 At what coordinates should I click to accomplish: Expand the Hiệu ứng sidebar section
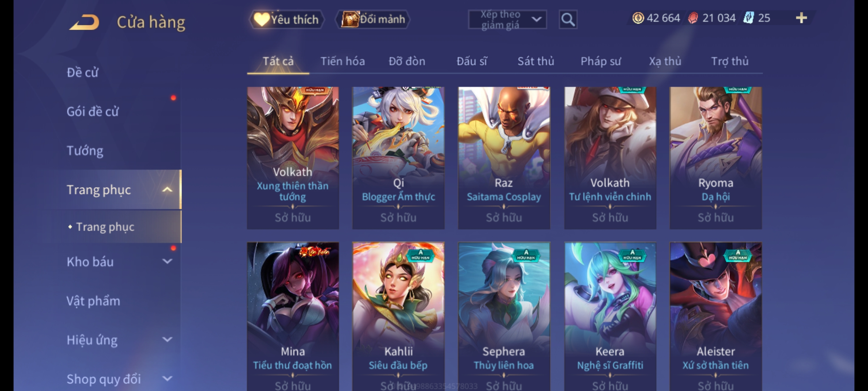point(167,340)
